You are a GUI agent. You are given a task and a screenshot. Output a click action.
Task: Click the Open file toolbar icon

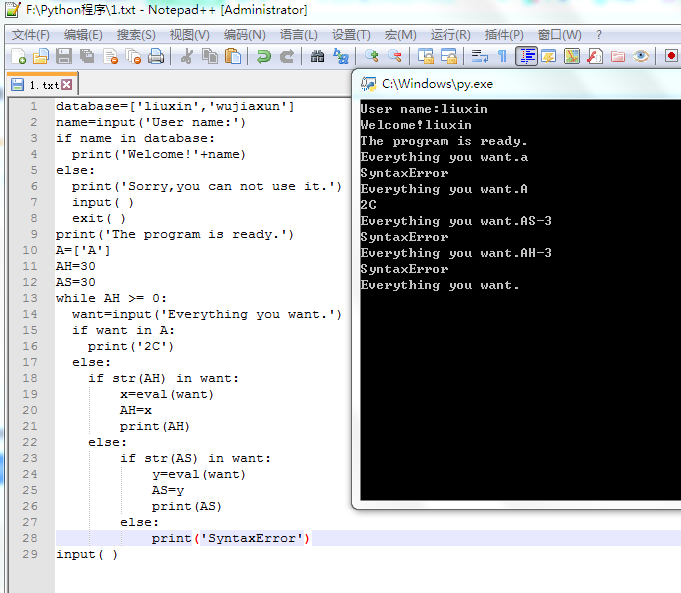41,56
